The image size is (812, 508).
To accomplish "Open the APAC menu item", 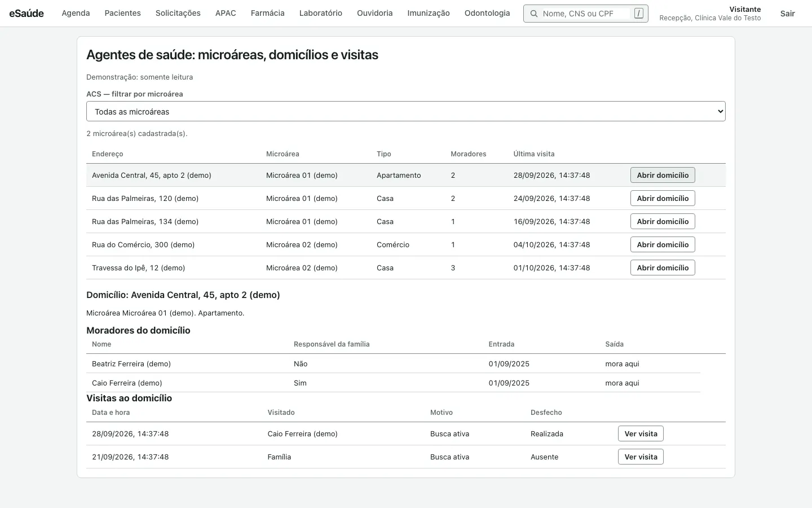I will [x=226, y=13].
